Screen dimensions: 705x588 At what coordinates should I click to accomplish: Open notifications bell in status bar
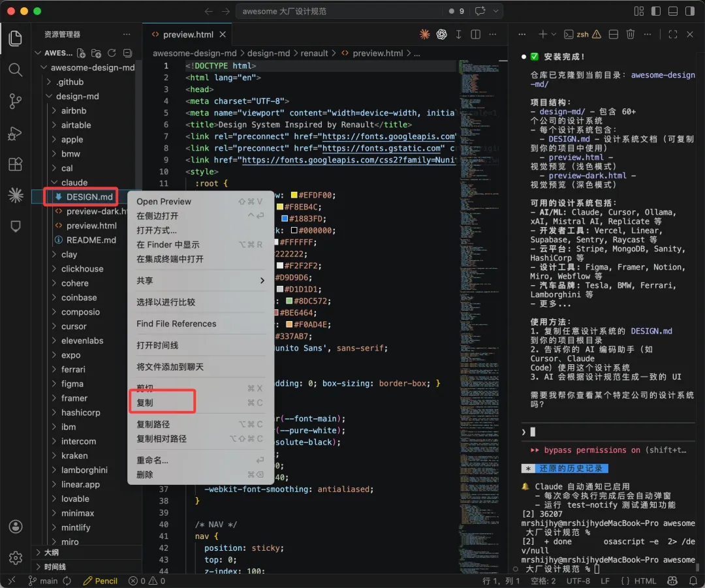click(x=693, y=581)
